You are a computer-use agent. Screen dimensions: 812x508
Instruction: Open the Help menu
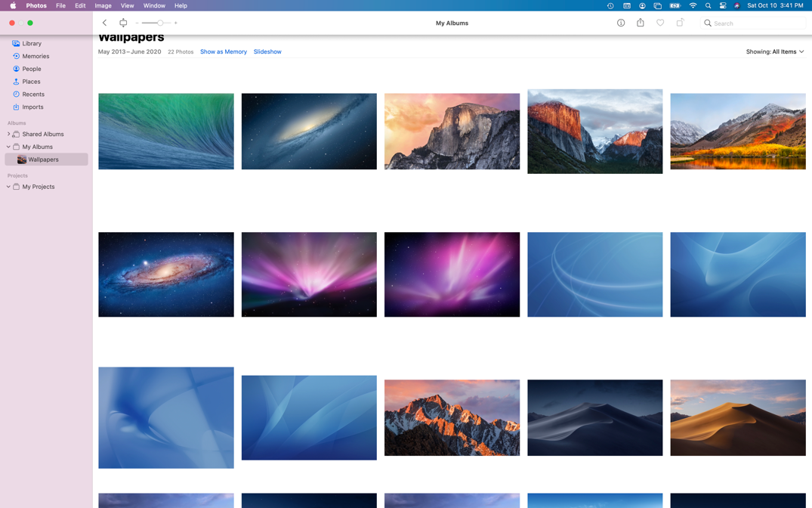point(181,6)
